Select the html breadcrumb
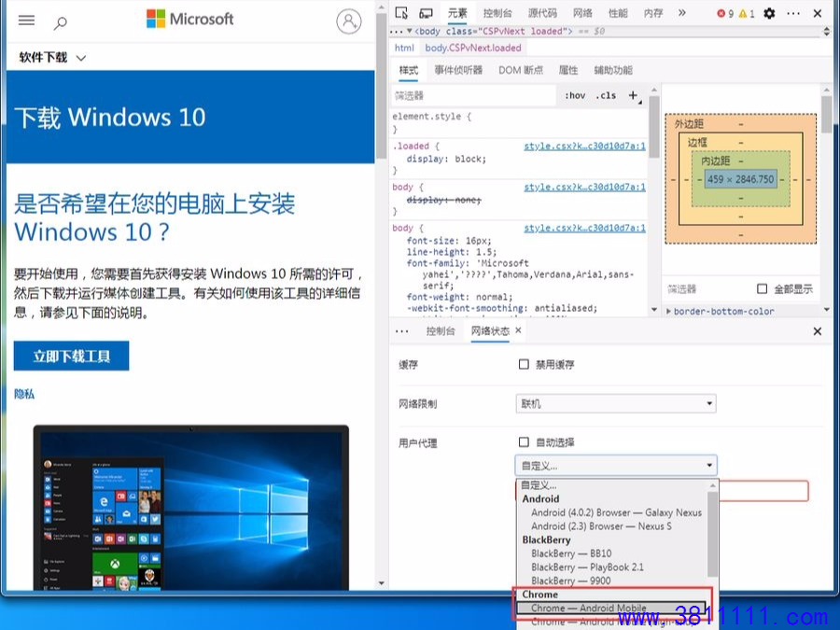Image resolution: width=840 pixels, height=630 pixels. (404, 48)
